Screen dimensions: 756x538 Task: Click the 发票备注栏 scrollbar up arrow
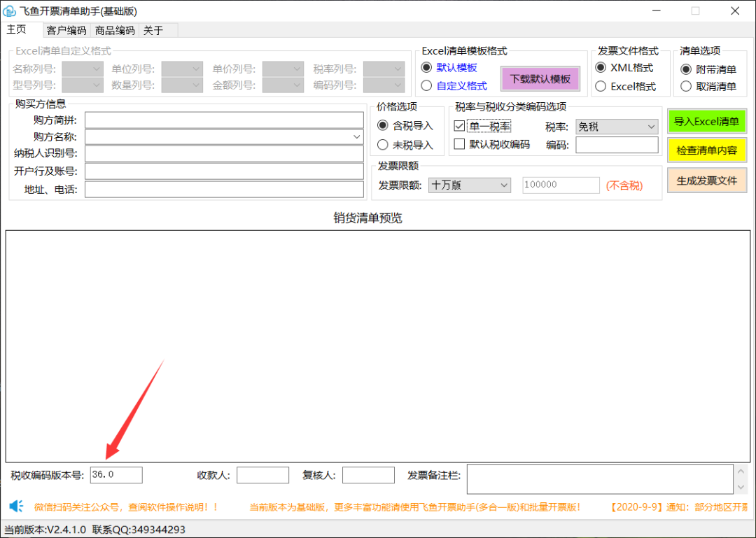[x=741, y=471]
